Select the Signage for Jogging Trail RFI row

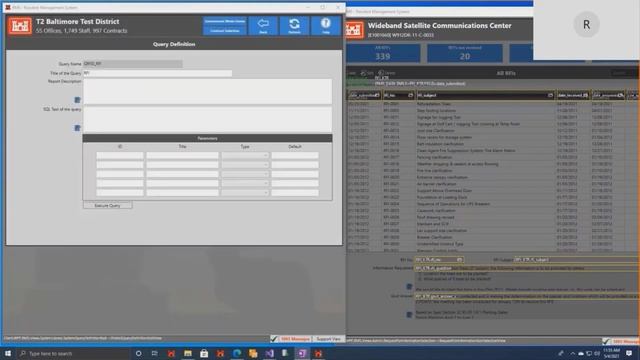click(x=493, y=117)
